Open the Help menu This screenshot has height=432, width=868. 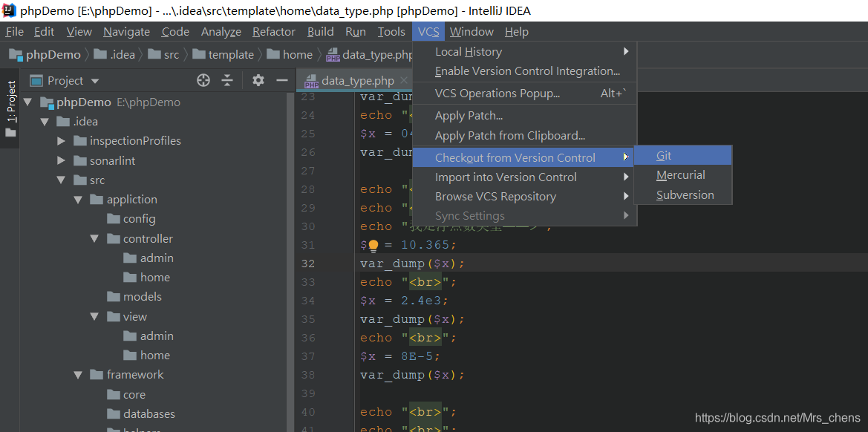[517, 32]
